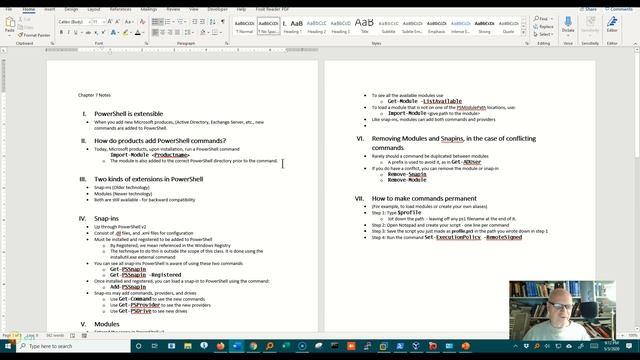Click the taskbar search box
This screenshot has width=640, height=360.
point(73,346)
